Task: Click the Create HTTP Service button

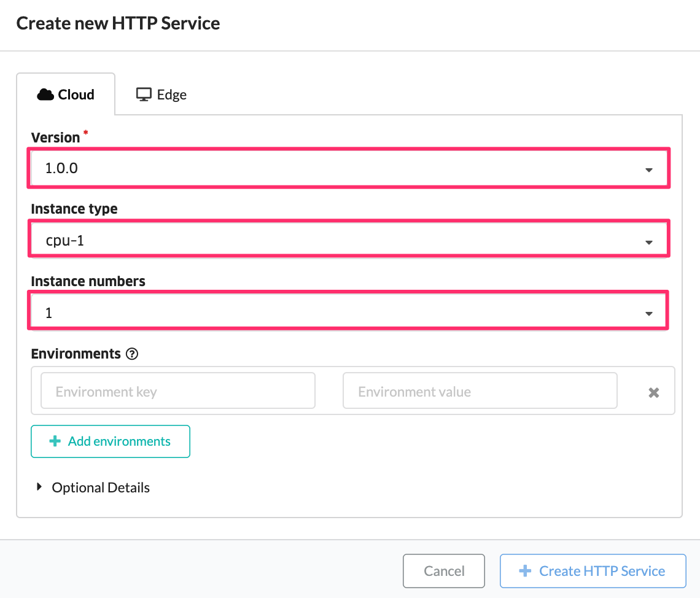Action: click(593, 571)
